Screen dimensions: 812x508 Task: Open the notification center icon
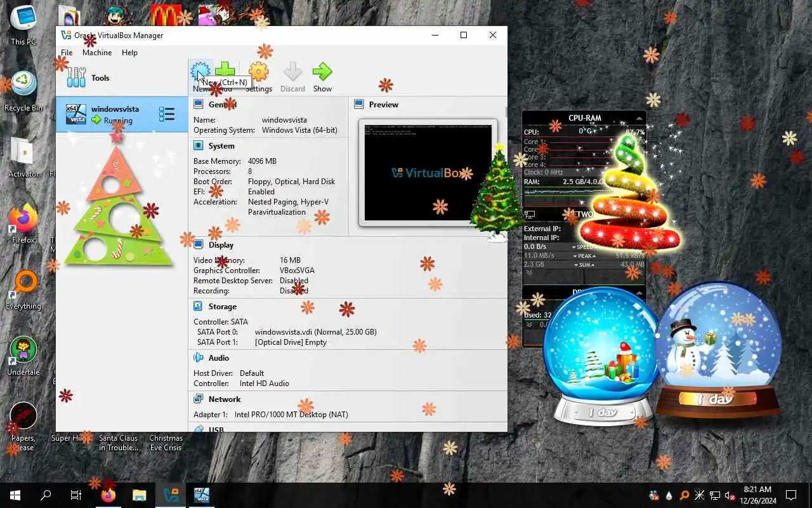click(791, 495)
